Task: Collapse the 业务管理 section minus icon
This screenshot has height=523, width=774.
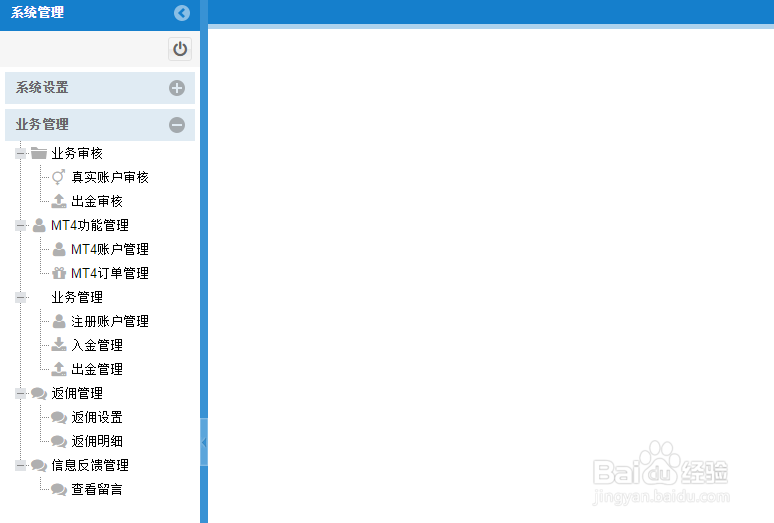Action: (177, 125)
